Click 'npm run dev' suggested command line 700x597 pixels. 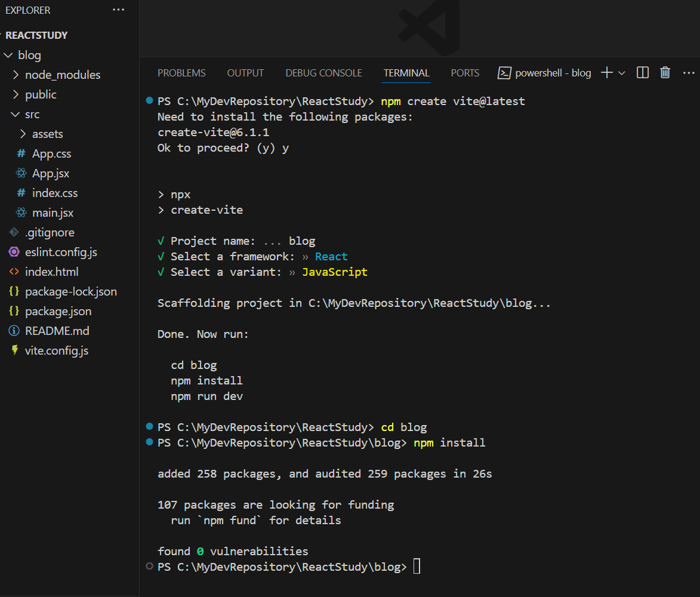[206, 396]
